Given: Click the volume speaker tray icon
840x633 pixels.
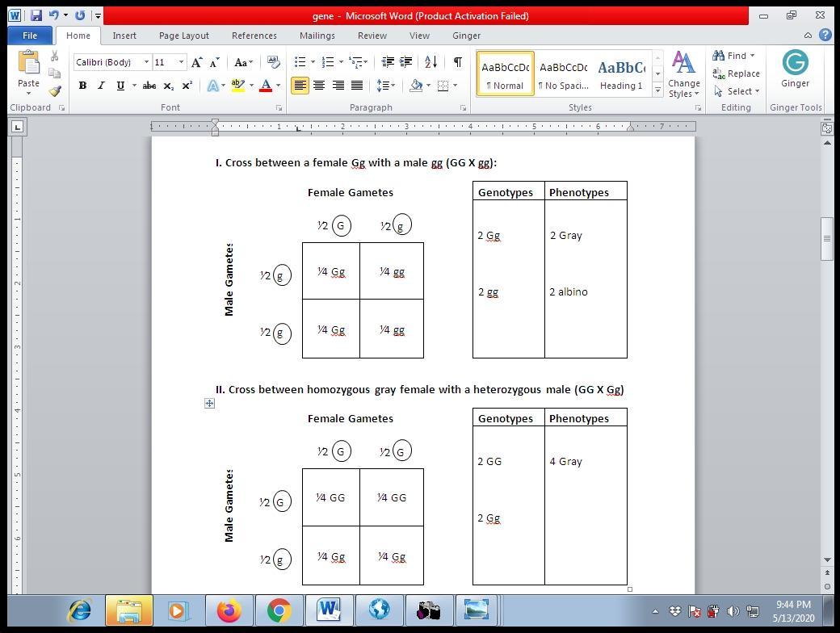Looking at the screenshot, I should pos(733,611).
